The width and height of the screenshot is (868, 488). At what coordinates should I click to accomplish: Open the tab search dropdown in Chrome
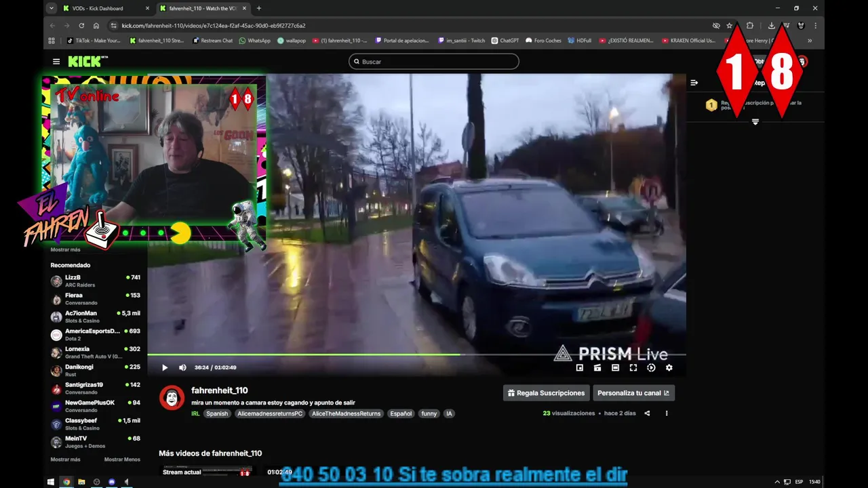(x=52, y=8)
